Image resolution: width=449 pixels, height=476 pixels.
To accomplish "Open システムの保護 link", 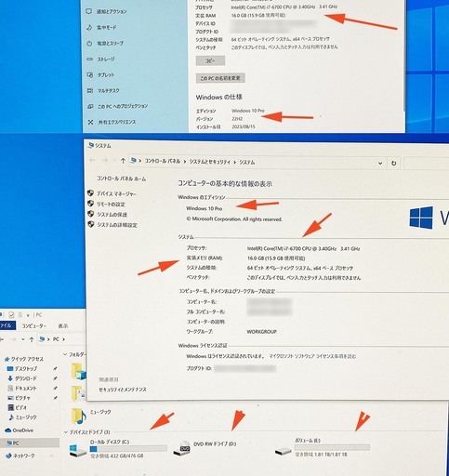I will click(x=112, y=215).
